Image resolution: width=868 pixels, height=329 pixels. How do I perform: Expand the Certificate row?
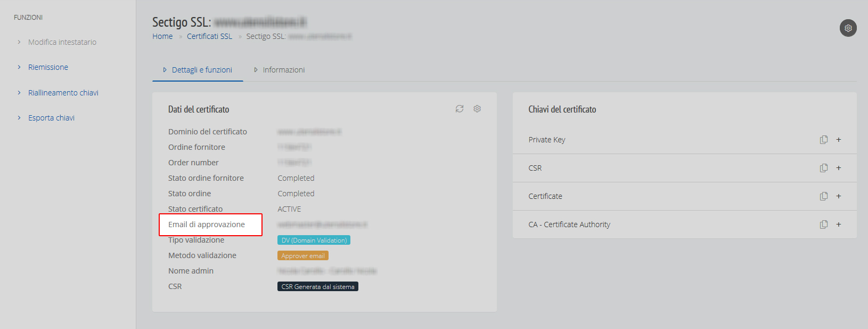click(x=839, y=196)
